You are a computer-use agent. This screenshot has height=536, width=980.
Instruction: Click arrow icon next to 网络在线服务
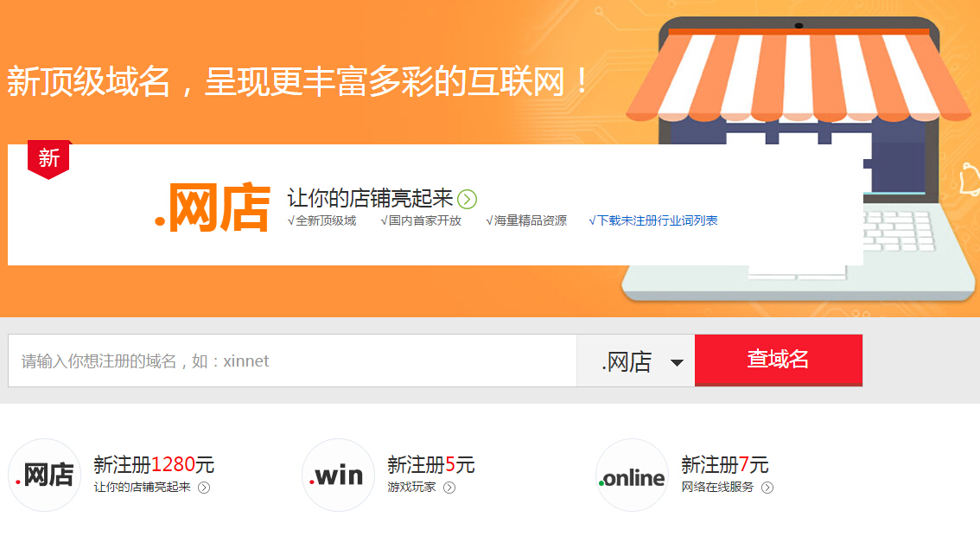click(767, 488)
